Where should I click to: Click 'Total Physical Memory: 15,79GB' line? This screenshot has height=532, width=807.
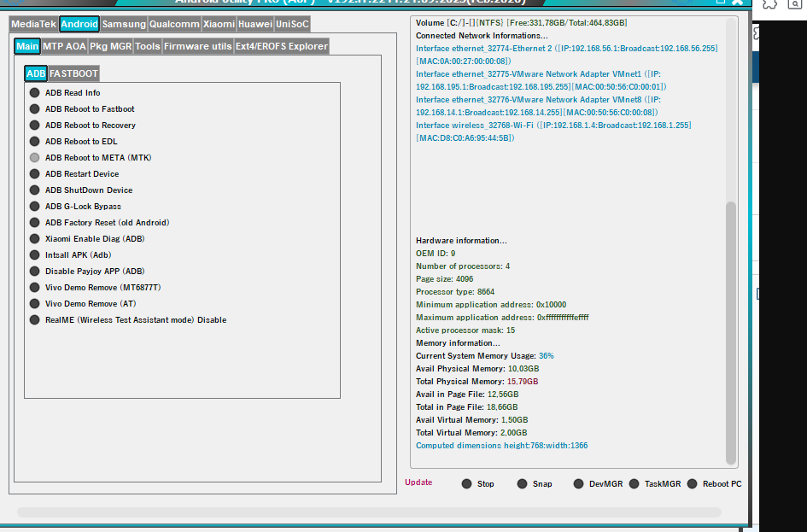[477, 382]
